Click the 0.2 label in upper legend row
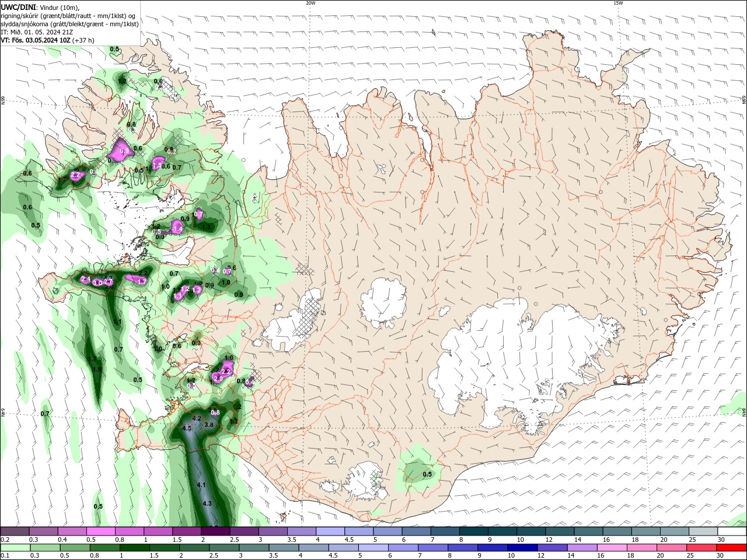 point(4,540)
